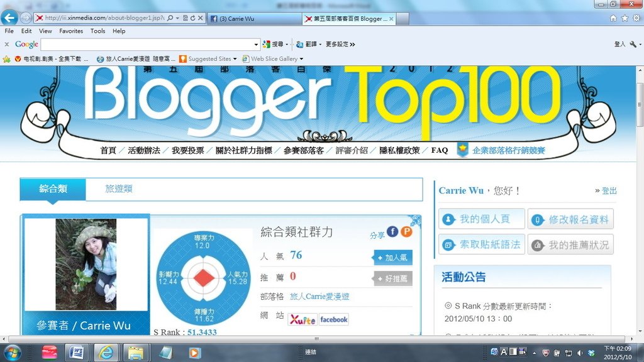Click in the Google toolbar search field

147,45
